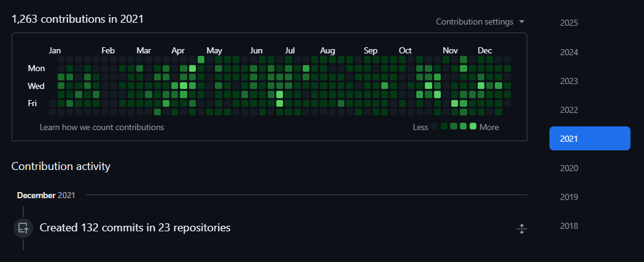Select the 2019 year filter
The height and width of the screenshot is (262, 644).
point(569,197)
